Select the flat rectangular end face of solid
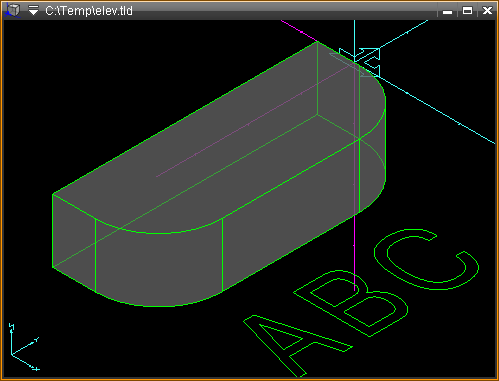 click(74, 243)
